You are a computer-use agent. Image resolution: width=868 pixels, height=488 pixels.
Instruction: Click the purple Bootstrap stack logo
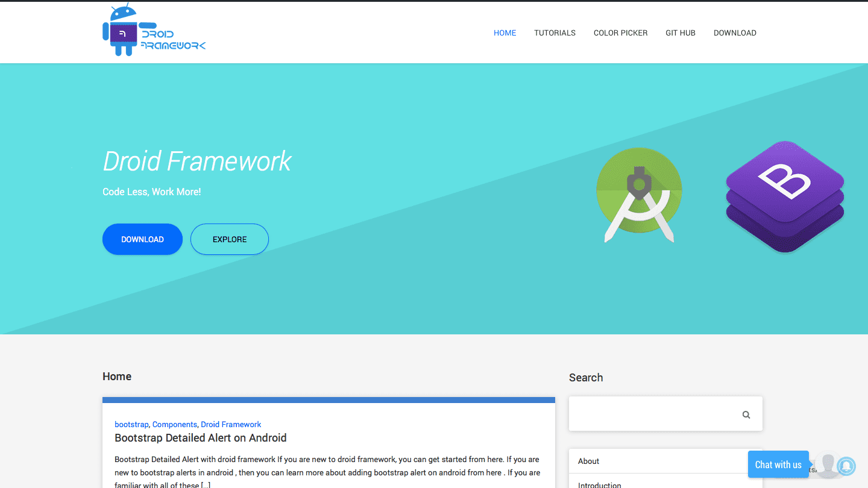[x=785, y=196]
